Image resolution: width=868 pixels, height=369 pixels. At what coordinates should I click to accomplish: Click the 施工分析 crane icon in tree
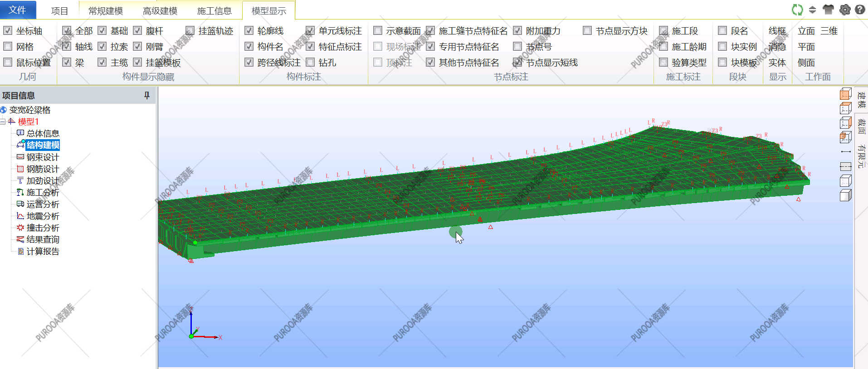tap(20, 192)
